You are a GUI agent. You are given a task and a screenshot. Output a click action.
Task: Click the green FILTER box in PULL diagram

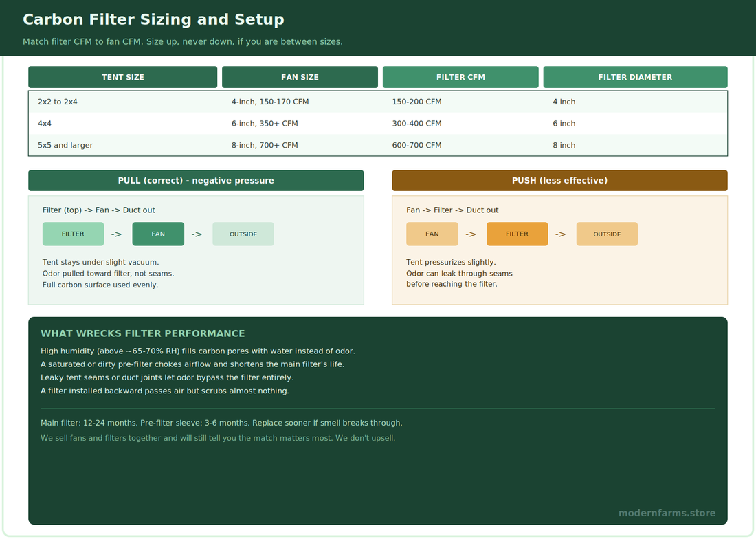(x=73, y=234)
